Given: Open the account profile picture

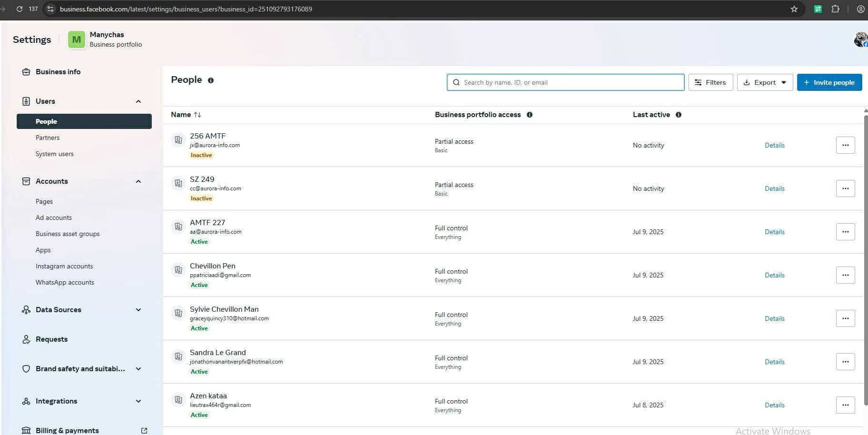Looking at the screenshot, I should pos(861,40).
